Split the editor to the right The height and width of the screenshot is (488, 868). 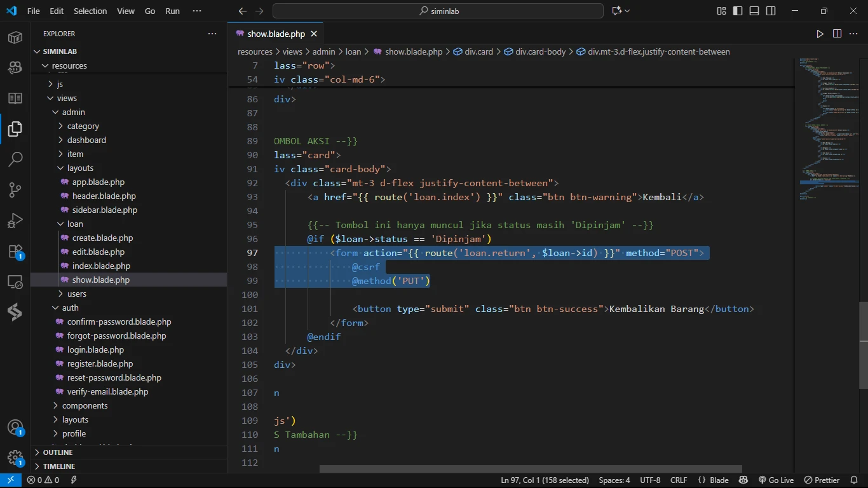point(837,34)
